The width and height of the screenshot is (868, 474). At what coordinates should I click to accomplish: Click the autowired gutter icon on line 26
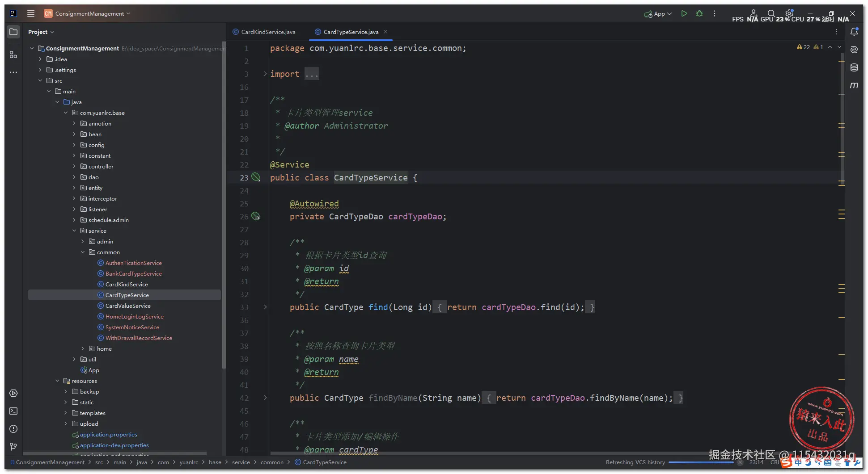[256, 216]
